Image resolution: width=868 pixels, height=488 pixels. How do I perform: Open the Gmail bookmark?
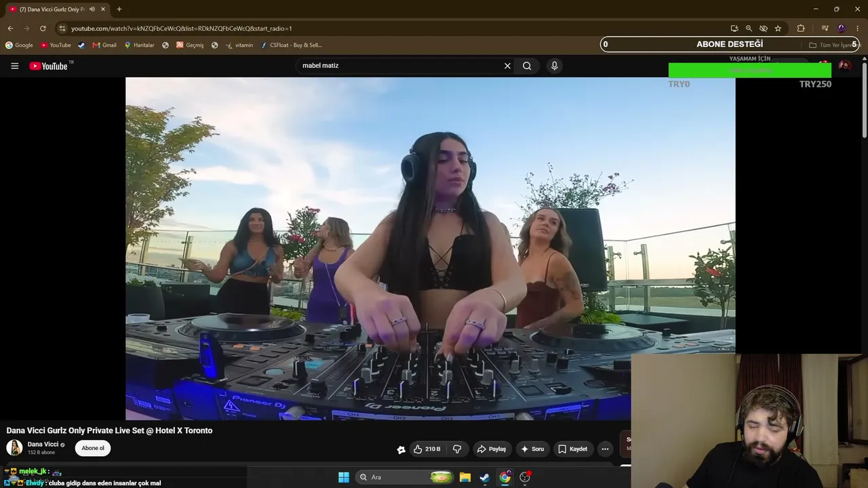[104, 45]
